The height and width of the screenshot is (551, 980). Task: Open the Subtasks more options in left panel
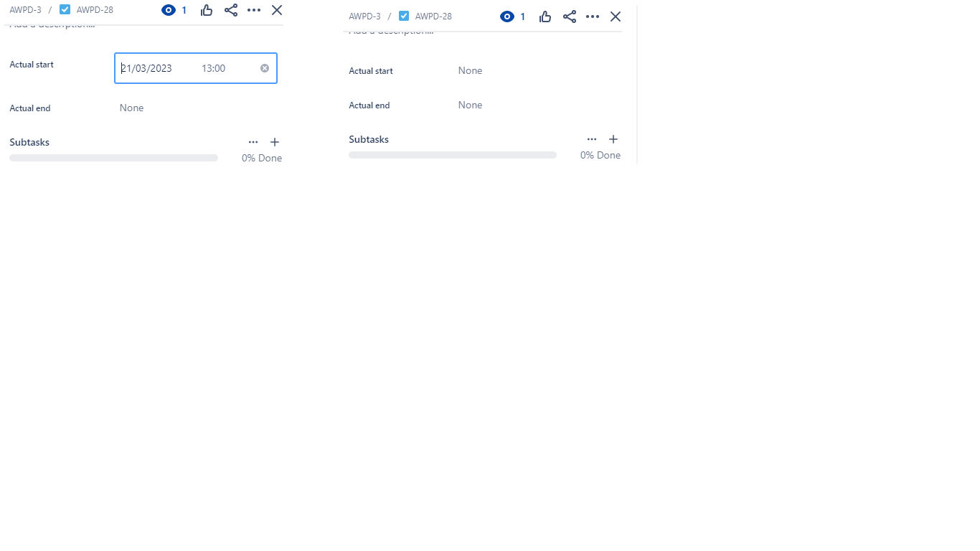tap(253, 142)
